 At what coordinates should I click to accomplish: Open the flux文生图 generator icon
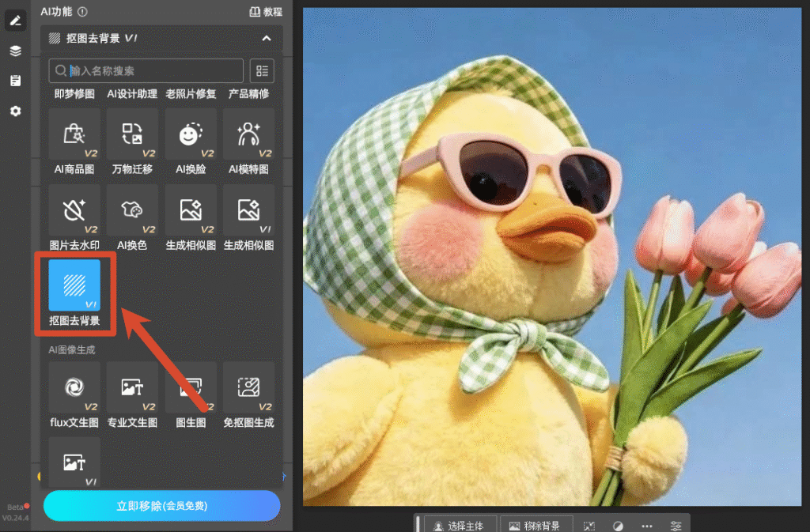74,387
